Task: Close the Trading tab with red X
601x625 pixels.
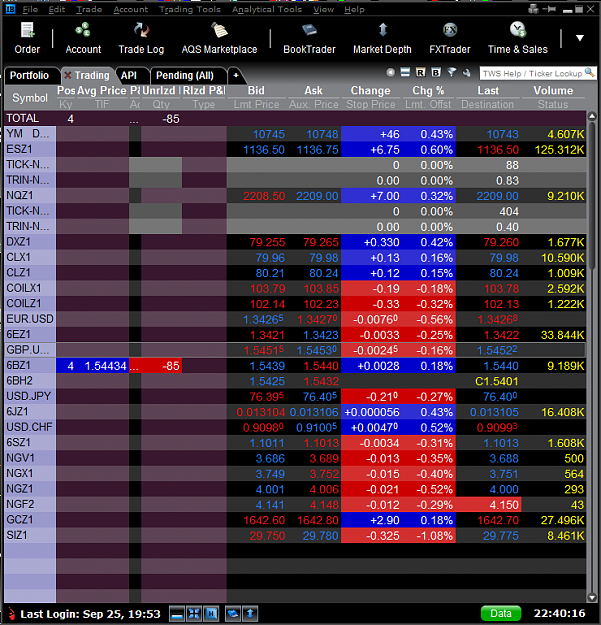Action: (x=68, y=75)
